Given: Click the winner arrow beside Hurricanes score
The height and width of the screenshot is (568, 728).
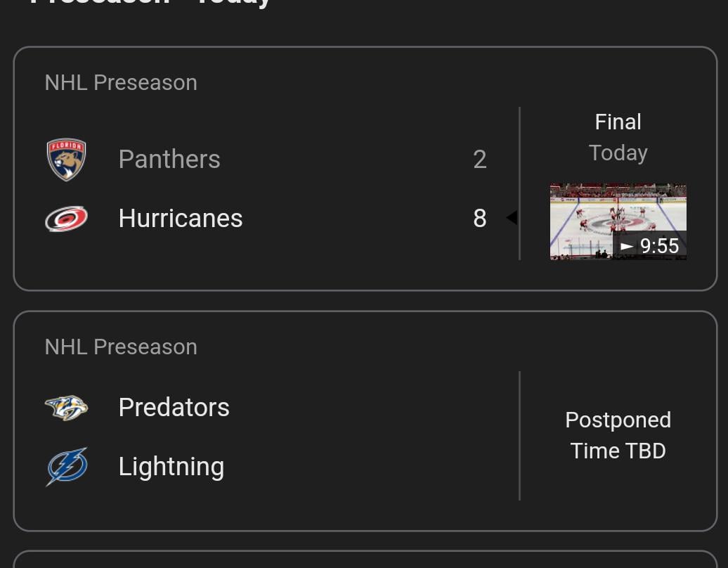Looking at the screenshot, I should pos(512,218).
